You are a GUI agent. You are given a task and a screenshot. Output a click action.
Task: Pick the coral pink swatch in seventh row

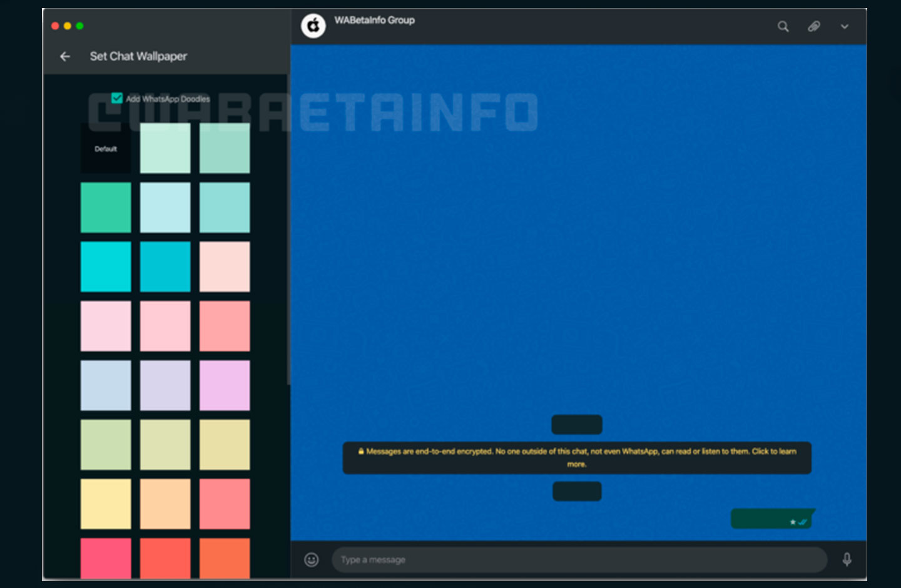pyautogui.click(x=225, y=504)
